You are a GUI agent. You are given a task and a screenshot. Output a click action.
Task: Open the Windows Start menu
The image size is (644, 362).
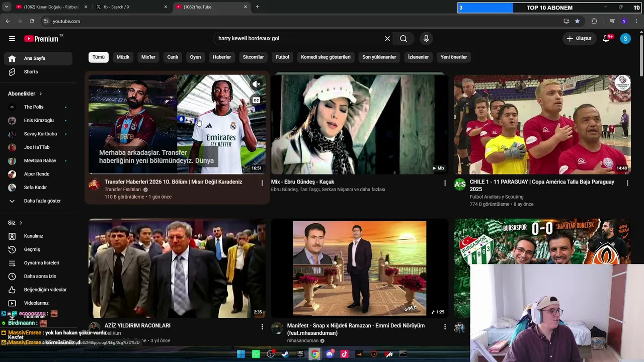[x=241, y=354]
